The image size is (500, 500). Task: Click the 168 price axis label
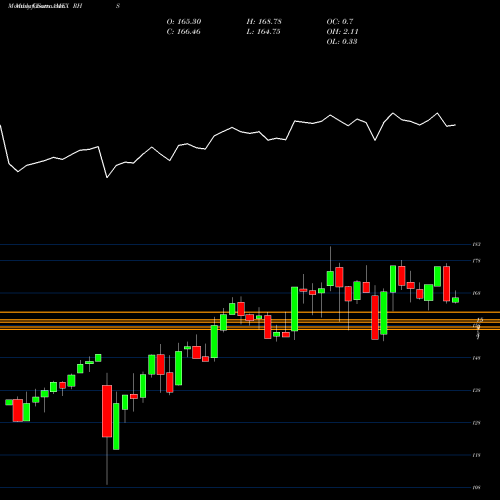coord(476,293)
